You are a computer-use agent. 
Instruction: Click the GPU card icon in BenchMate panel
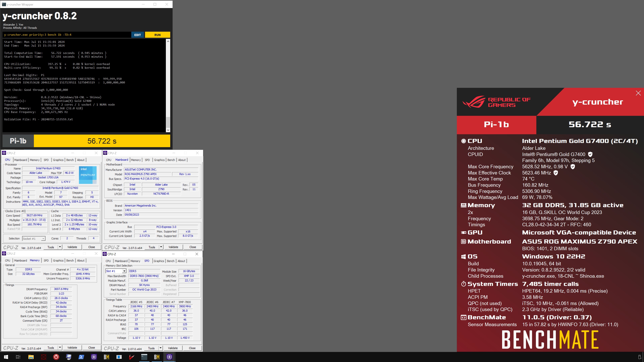coord(464,233)
